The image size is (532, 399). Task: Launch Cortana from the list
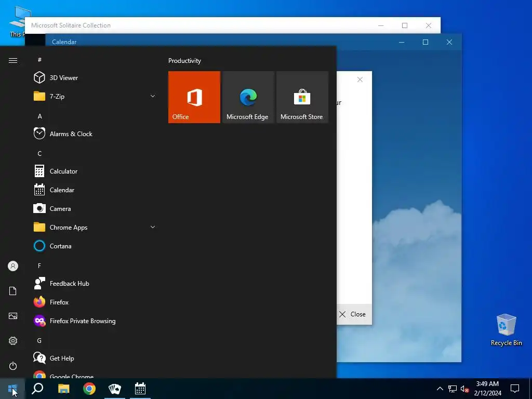(95, 246)
